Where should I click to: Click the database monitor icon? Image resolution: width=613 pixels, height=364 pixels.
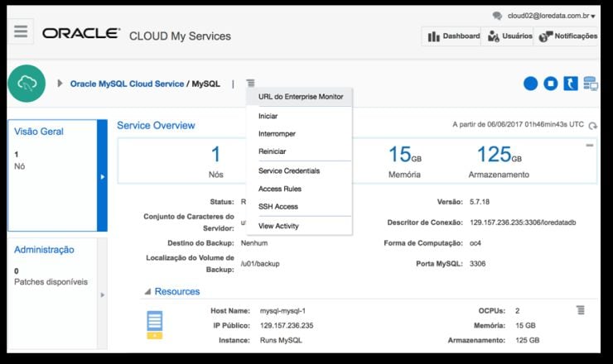[x=591, y=84]
